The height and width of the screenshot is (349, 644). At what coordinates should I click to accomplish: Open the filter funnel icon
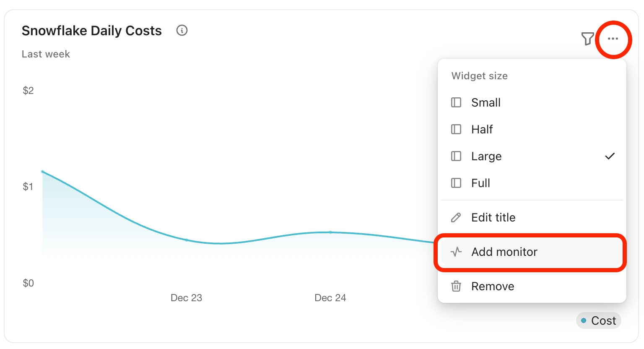pyautogui.click(x=587, y=39)
